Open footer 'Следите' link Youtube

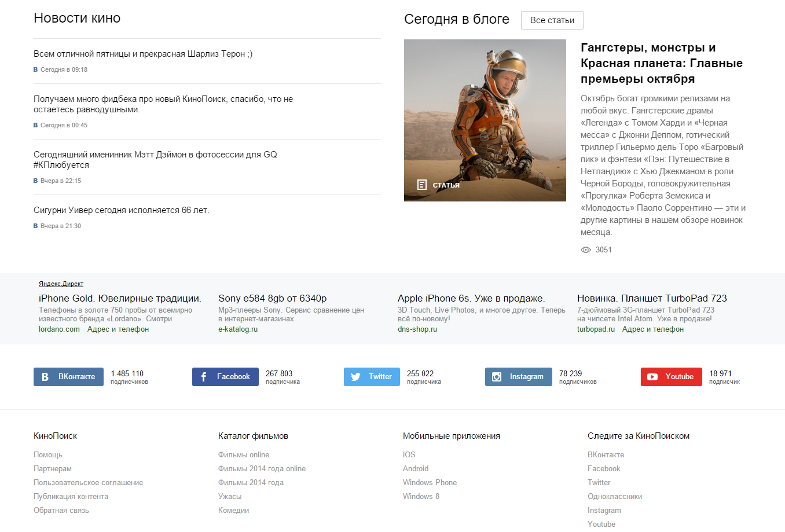pyautogui.click(x=601, y=524)
